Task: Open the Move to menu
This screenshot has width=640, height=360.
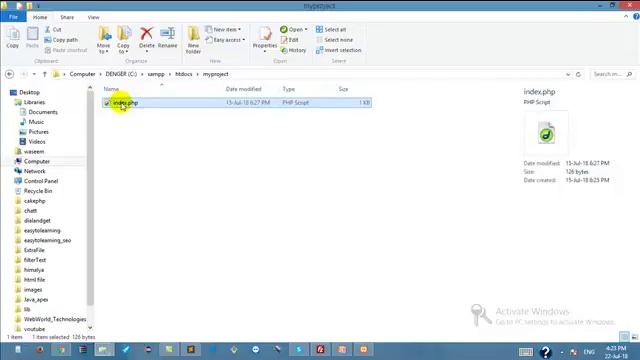Action: pyautogui.click(x=104, y=40)
